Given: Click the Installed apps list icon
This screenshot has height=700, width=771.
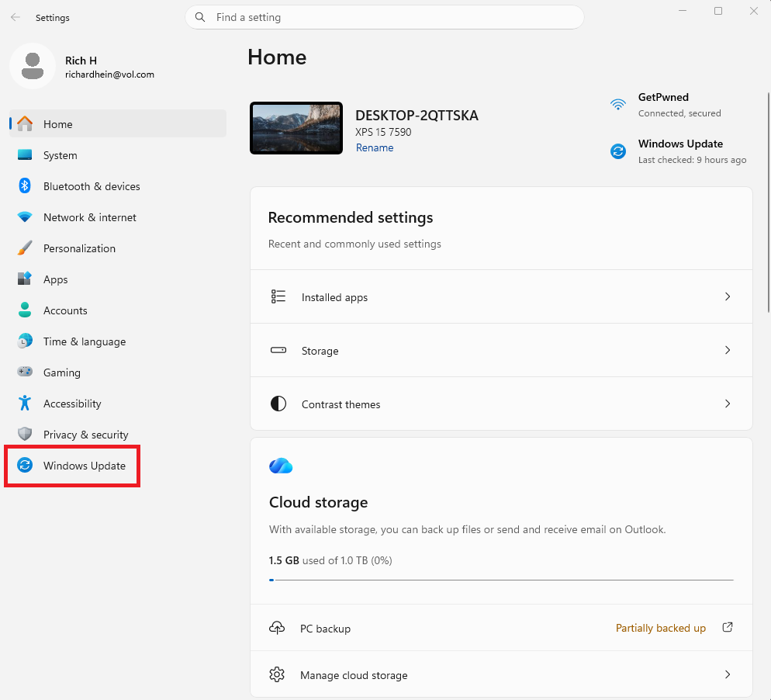Looking at the screenshot, I should click(278, 296).
